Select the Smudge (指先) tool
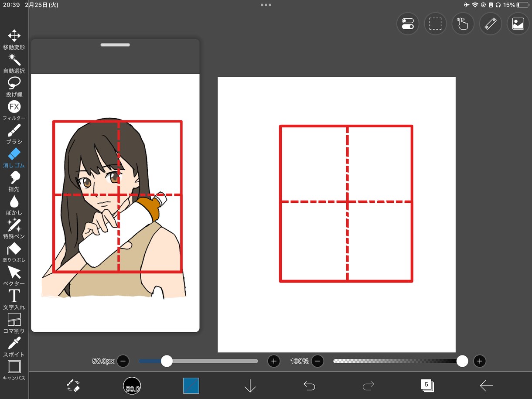 click(14, 181)
